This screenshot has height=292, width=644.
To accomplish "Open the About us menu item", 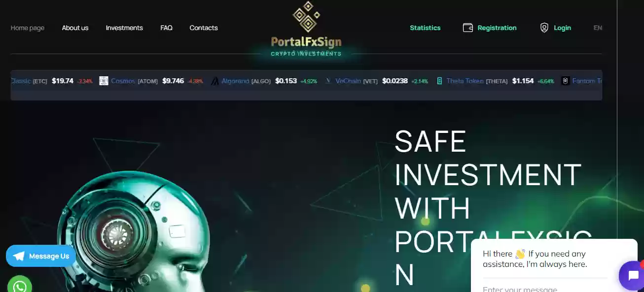I will [75, 28].
